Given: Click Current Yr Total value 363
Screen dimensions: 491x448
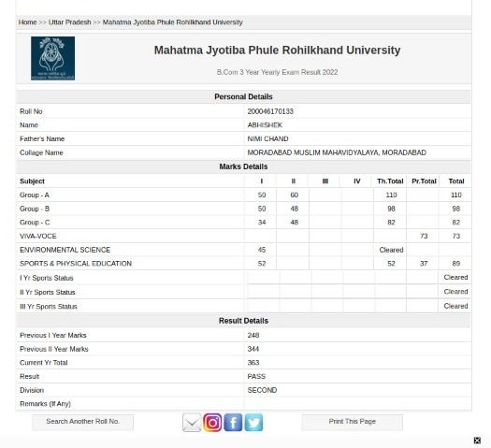Looking at the screenshot, I should (x=253, y=363).
